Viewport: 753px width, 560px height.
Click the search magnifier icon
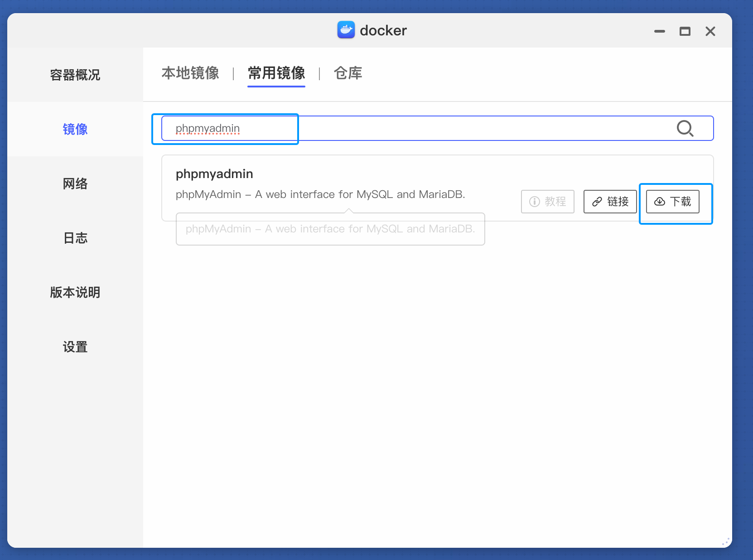point(685,129)
